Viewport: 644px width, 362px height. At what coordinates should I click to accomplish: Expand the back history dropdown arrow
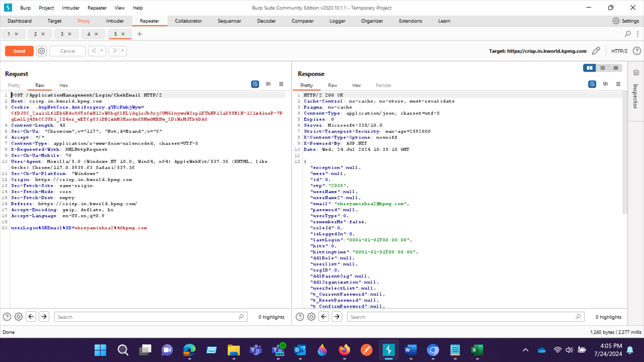click(x=102, y=51)
